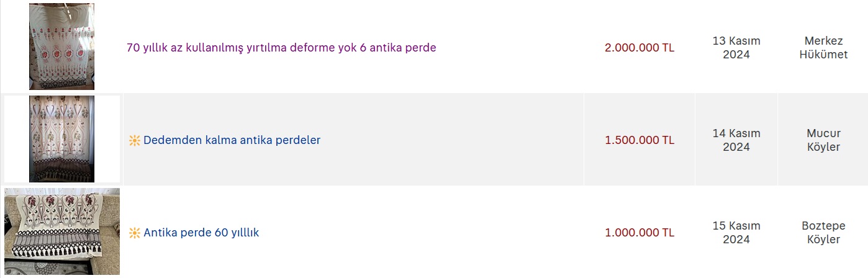Viewport: 868px width, 278px height.
Task: Select the 2.000.000 TL price cell
Action: 640,48
